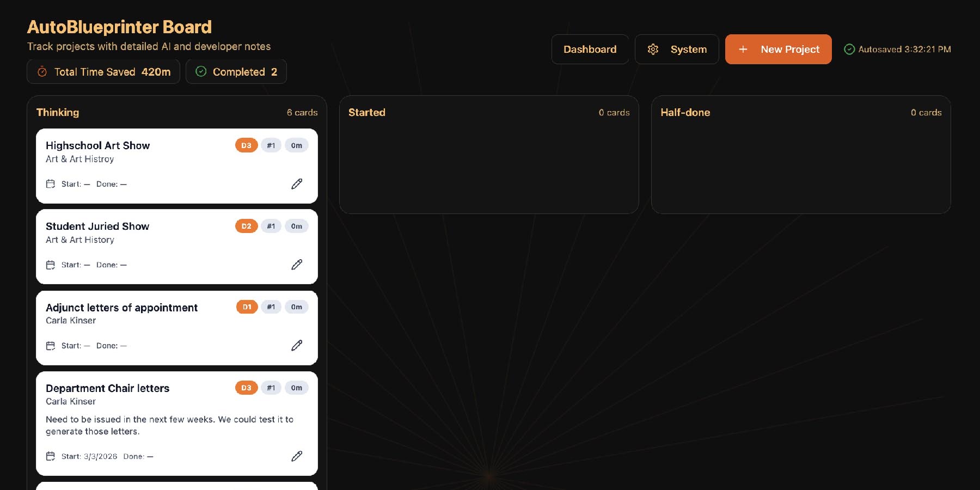Click the System gear icon

(653, 50)
